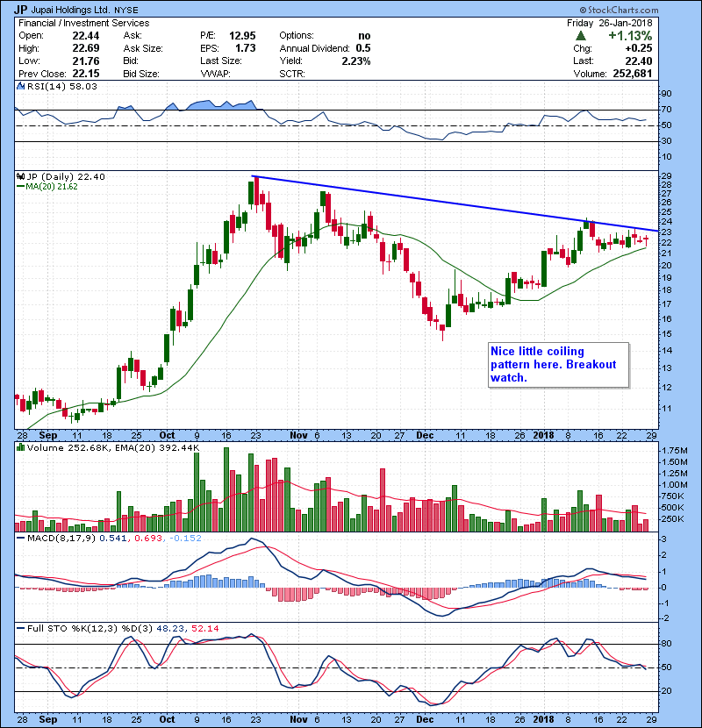The height and width of the screenshot is (728, 702).
Task: Click the RSI(14) 58.03 panel label
Action: pyautogui.click(x=62, y=86)
